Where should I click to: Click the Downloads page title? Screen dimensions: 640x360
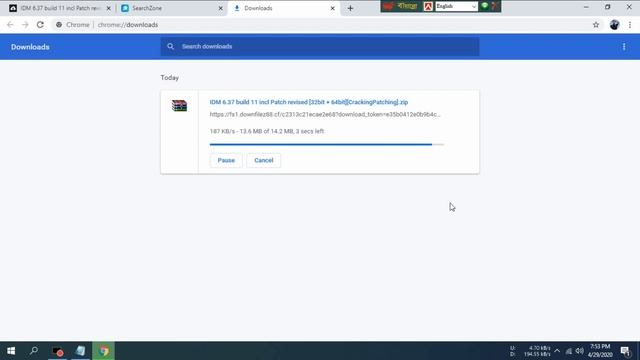tap(30, 47)
